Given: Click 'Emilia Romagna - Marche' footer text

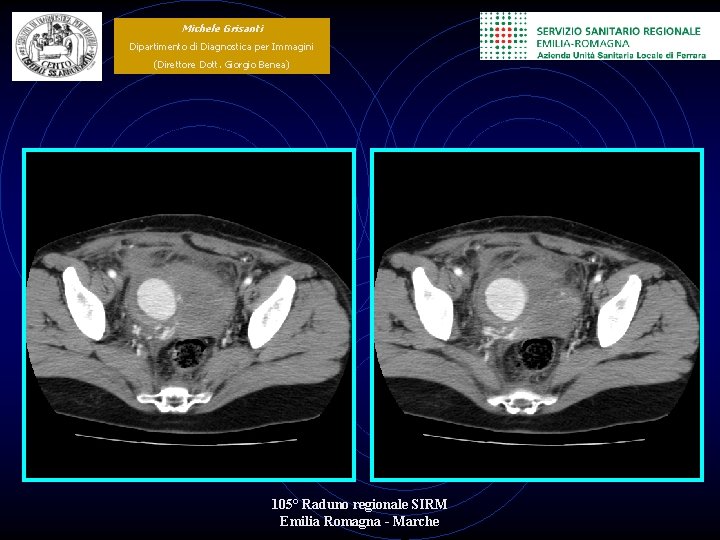Looking at the screenshot, I should [x=359, y=522].
